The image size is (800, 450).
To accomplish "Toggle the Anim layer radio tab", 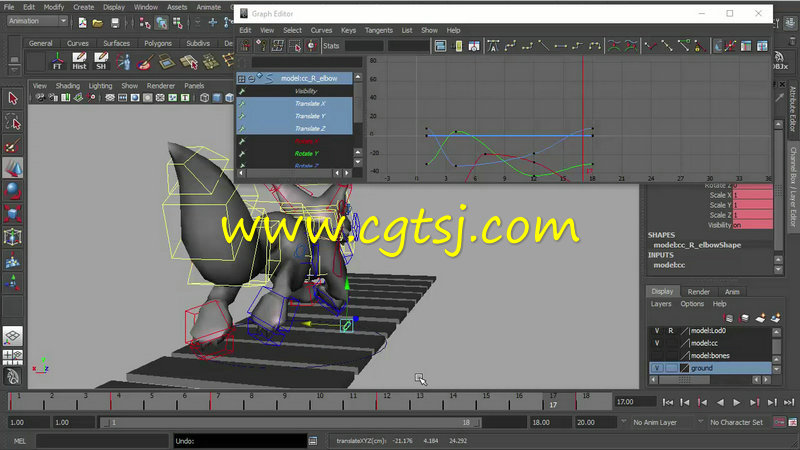I will click(x=732, y=291).
